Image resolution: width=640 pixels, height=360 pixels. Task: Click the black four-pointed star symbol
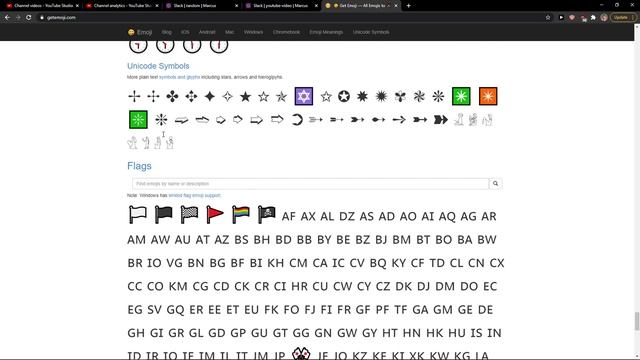click(x=210, y=96)
